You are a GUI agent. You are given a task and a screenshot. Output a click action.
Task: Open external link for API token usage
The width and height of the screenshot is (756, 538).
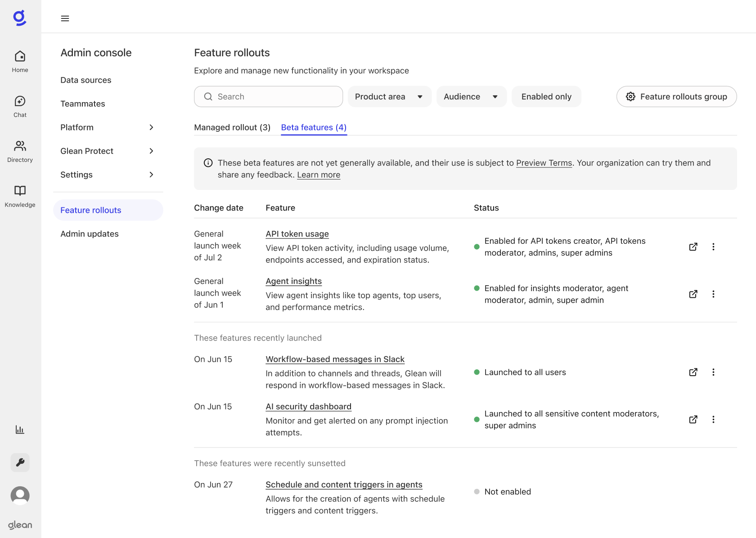[x=693, y=247]
